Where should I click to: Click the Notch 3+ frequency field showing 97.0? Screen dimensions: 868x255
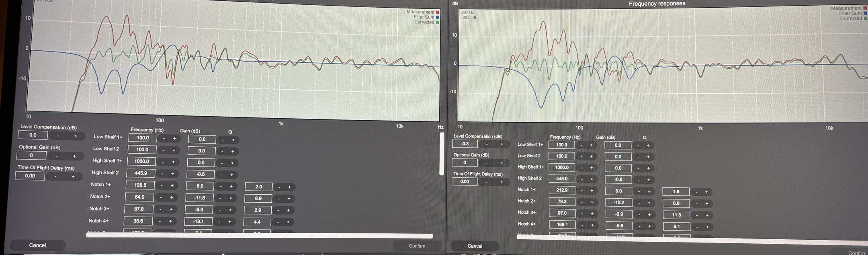562,213
